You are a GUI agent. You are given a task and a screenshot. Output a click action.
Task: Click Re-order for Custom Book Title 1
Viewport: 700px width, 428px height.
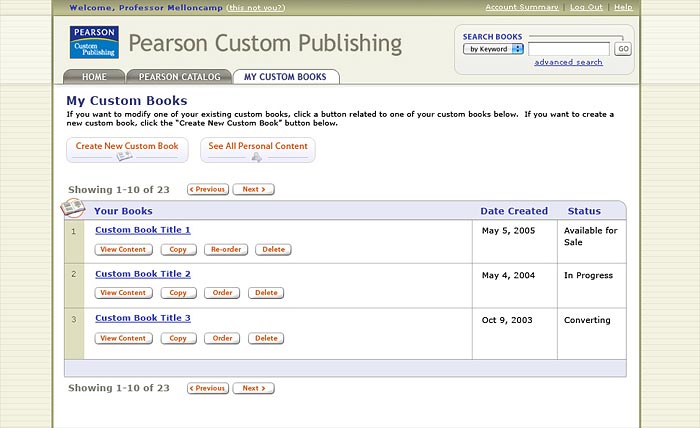pos(226,249)
